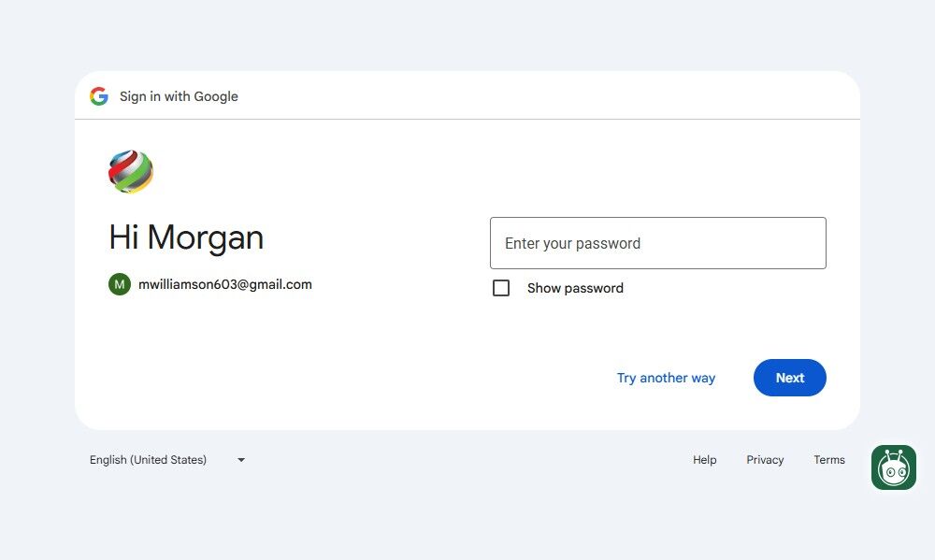Open the Terms link
This screenshot has height=560, width=935.
pos(829,460)
